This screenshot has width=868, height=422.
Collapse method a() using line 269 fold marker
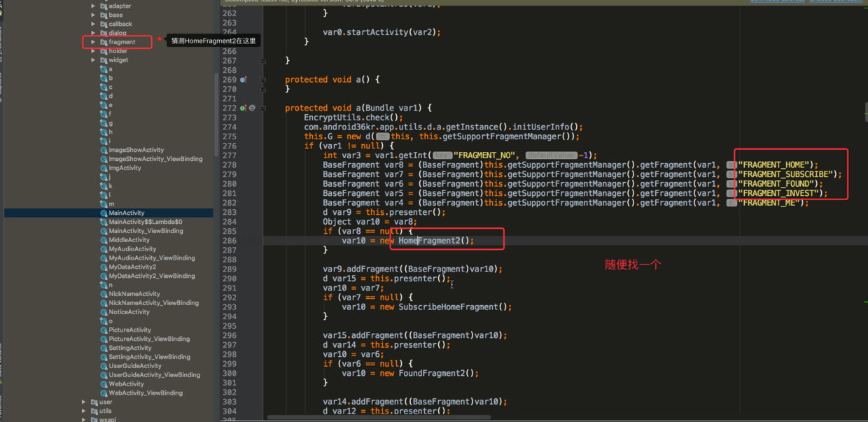click(x=263, y=80)
